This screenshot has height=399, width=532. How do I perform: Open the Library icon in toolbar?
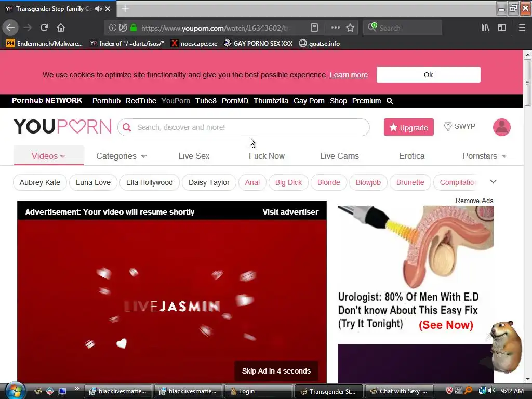[x=485, y=28]
